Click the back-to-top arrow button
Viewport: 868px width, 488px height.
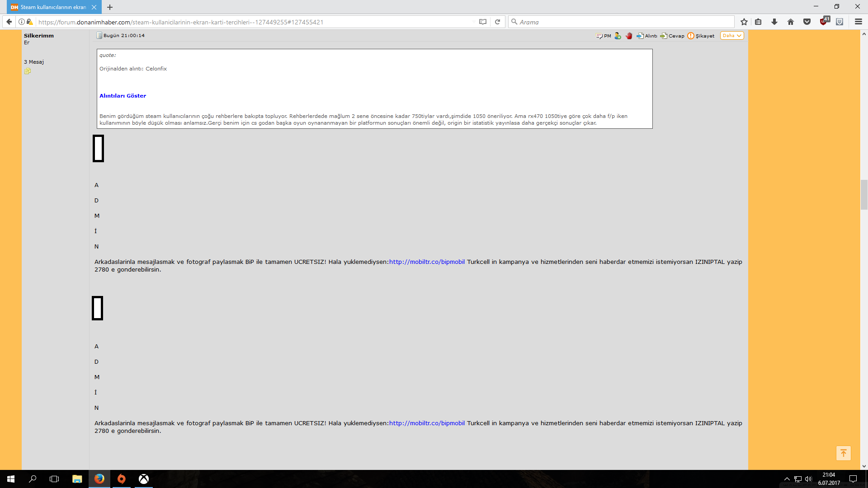click(x=843, y=453)
